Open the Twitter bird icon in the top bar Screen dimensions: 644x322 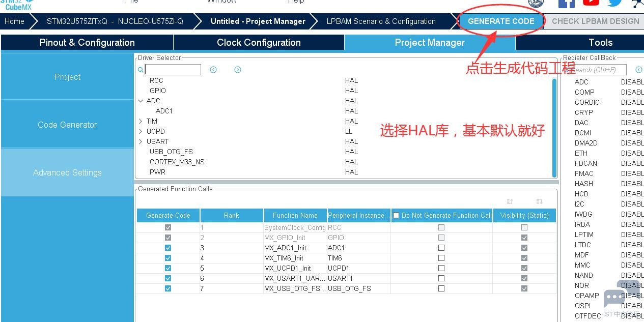[614, 3]
